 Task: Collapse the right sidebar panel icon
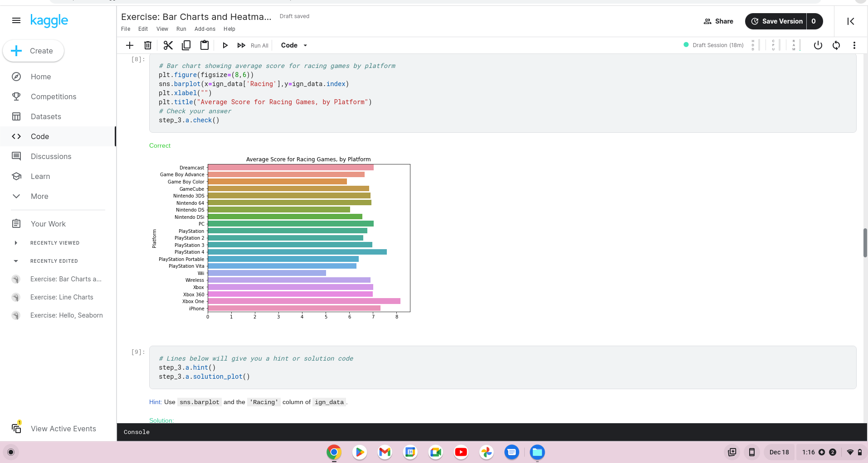[851, 21]
